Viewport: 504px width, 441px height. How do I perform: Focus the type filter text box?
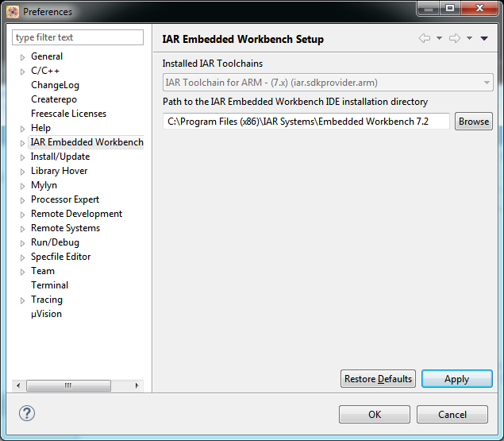(78, 37)
